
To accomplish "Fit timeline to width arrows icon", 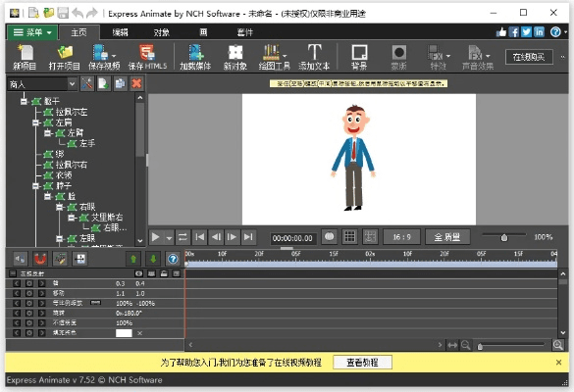I will (x=452, y=345).
